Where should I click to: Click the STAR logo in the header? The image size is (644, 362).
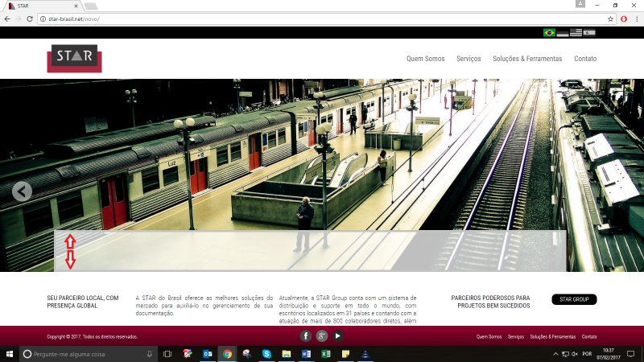74,58
